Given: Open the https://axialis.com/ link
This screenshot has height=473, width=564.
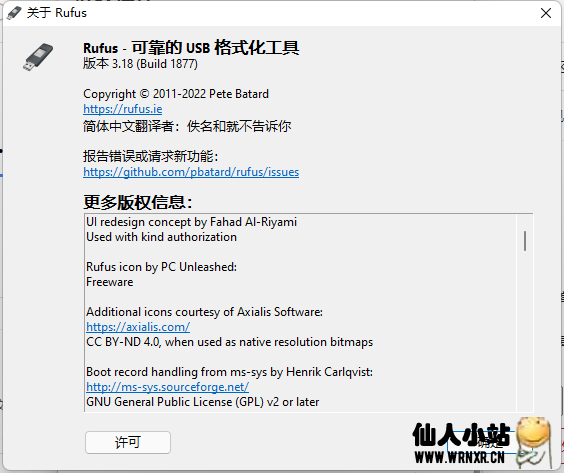Looking at the screenshot, I should pyautogui.click(x=138, y=327).
